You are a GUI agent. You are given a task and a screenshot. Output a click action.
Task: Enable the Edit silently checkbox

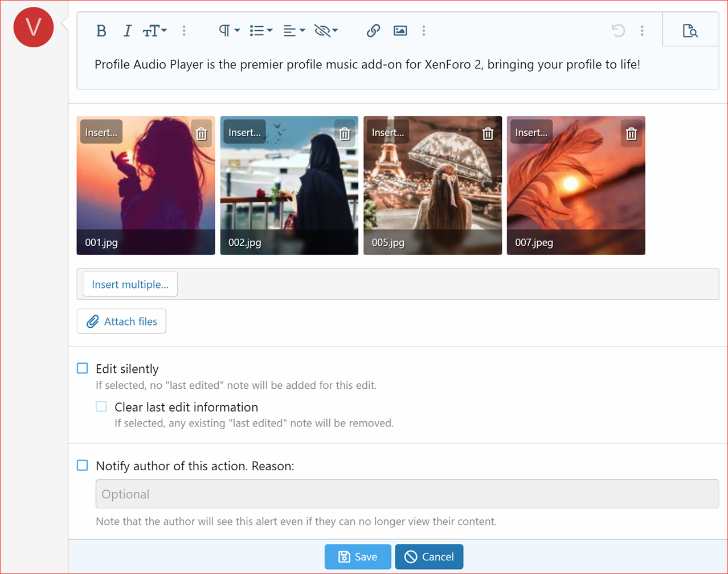point(83,368)
